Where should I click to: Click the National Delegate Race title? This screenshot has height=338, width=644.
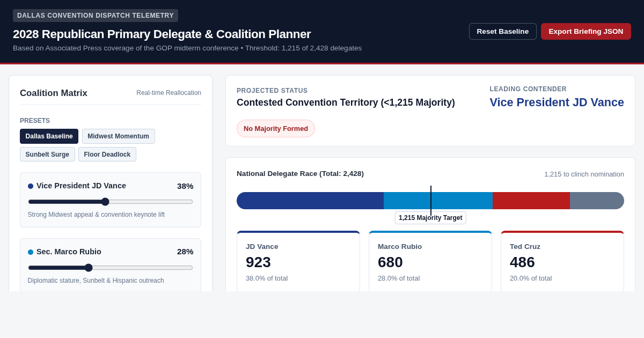[x=300, y=174]
